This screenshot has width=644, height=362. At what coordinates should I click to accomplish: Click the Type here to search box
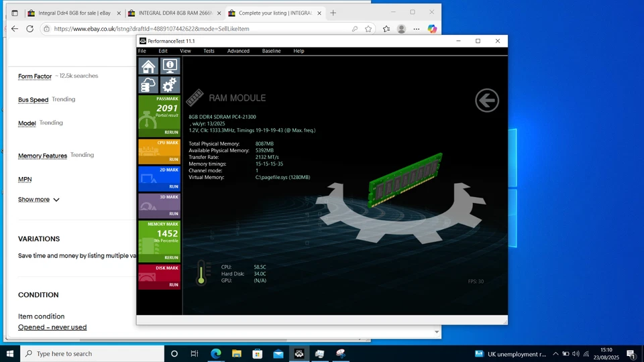(92, 353)
